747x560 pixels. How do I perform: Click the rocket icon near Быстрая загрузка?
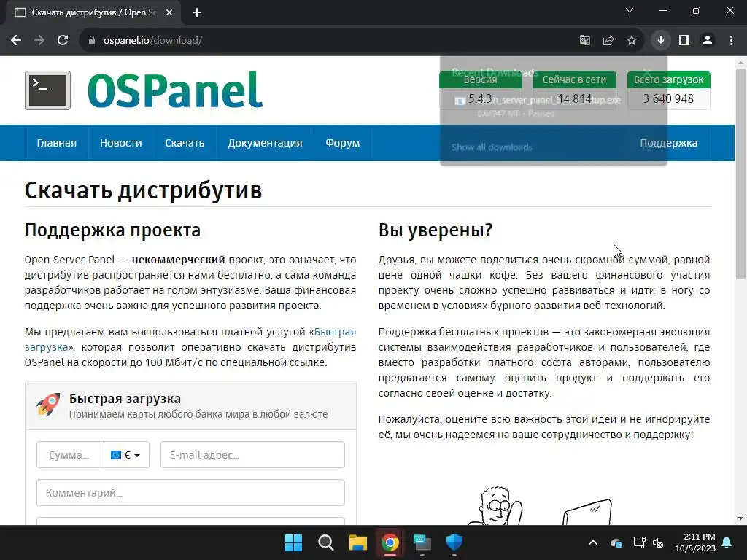[x=48, y=405]
